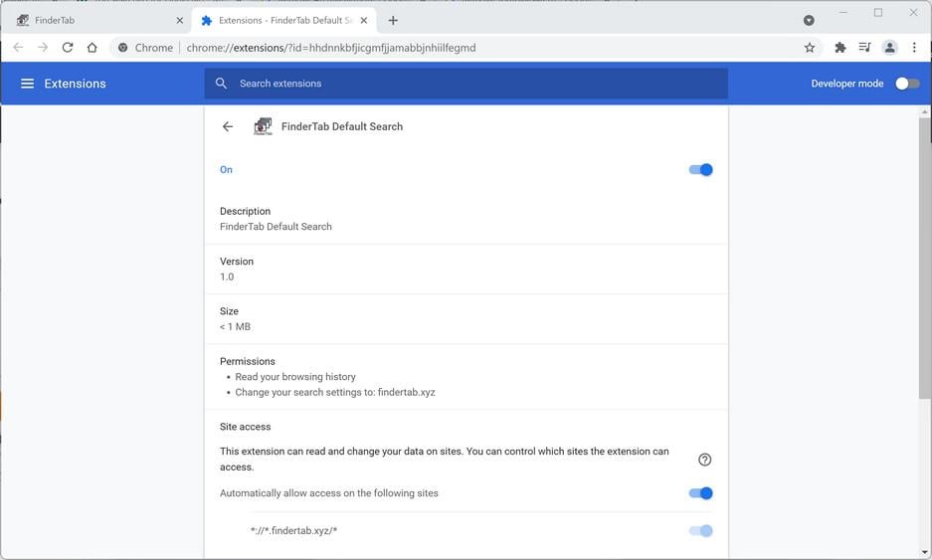Expand the tab search dropdown arrow
The width and height of the screenshot is (932, 560).
(809, 20)
